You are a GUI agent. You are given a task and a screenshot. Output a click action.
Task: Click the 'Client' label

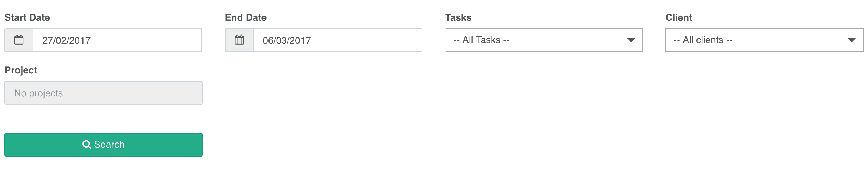click(679, 17)
